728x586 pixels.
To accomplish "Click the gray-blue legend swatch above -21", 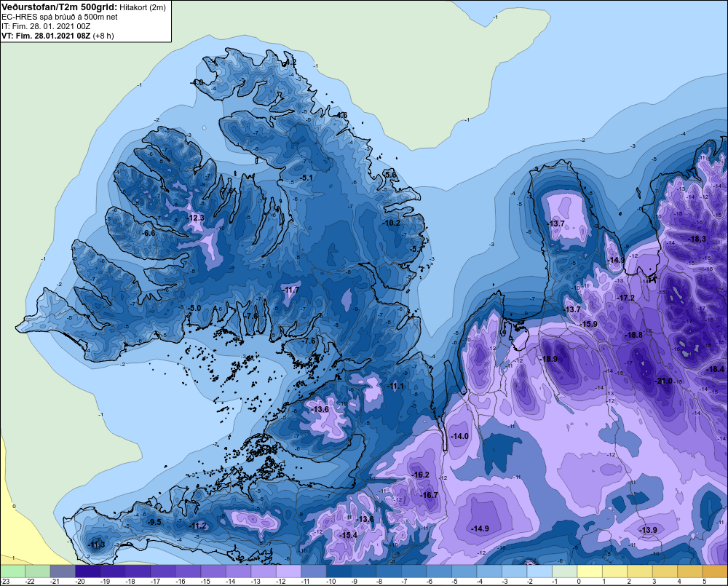I will (63, 571).
